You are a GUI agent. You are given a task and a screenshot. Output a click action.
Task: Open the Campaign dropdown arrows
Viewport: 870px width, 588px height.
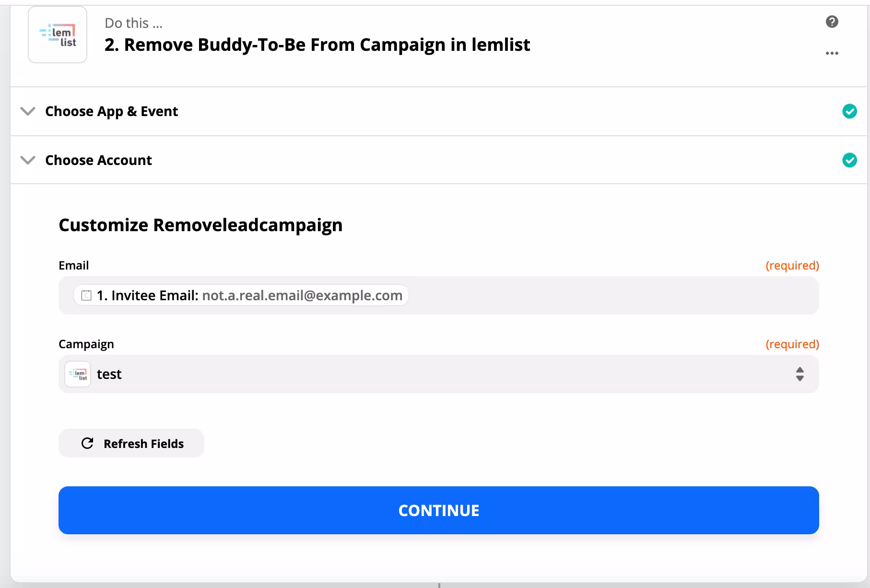pos(799,374)
